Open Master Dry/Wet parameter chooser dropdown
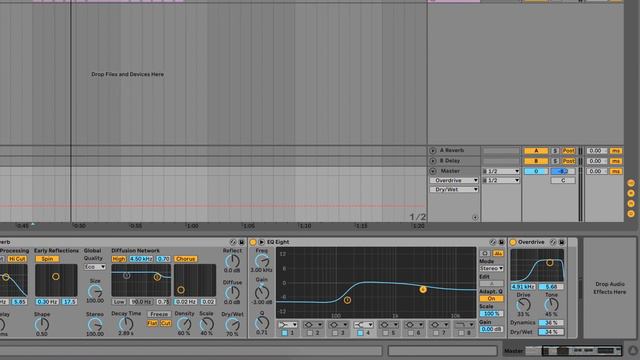 click(454, 190)
